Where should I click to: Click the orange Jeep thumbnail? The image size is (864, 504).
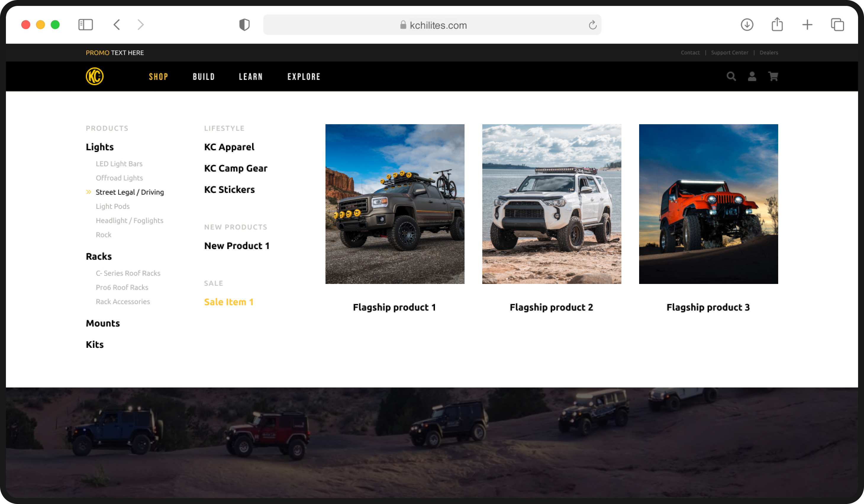[708, 204]
